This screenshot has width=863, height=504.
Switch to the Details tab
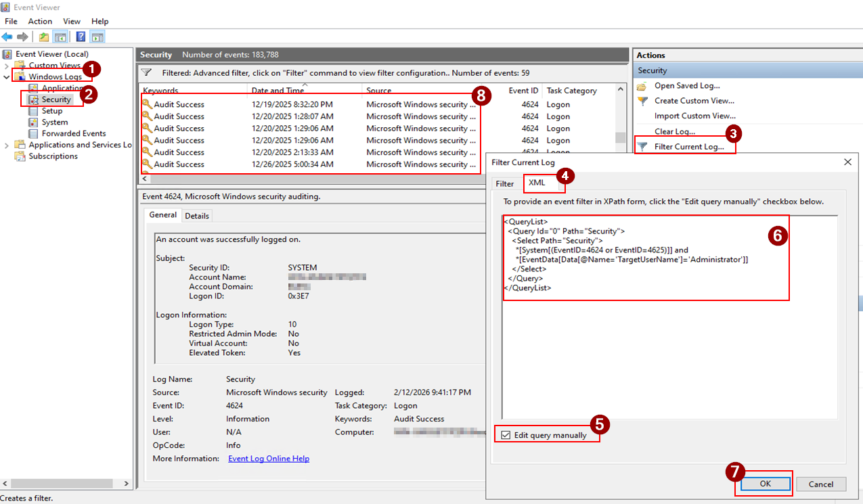[x=197, y=215]
